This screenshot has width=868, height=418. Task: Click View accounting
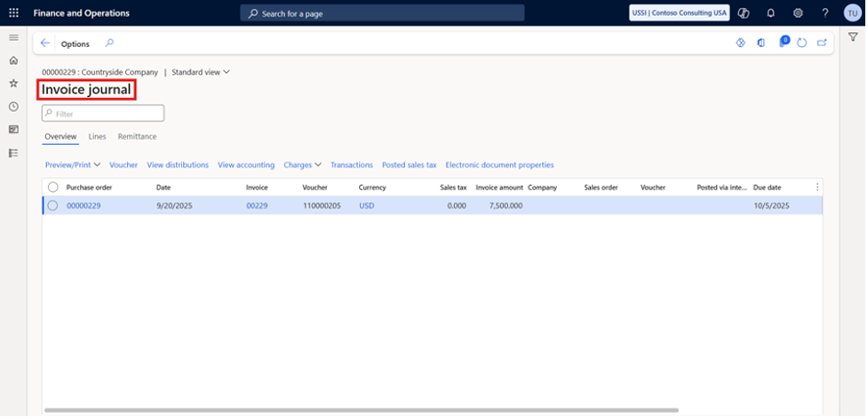coord(246,165)
